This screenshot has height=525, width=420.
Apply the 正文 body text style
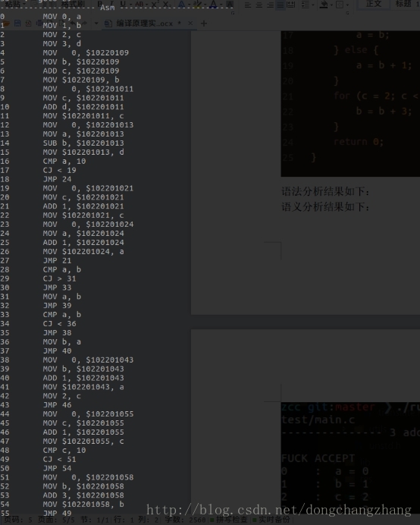(374, 4)
